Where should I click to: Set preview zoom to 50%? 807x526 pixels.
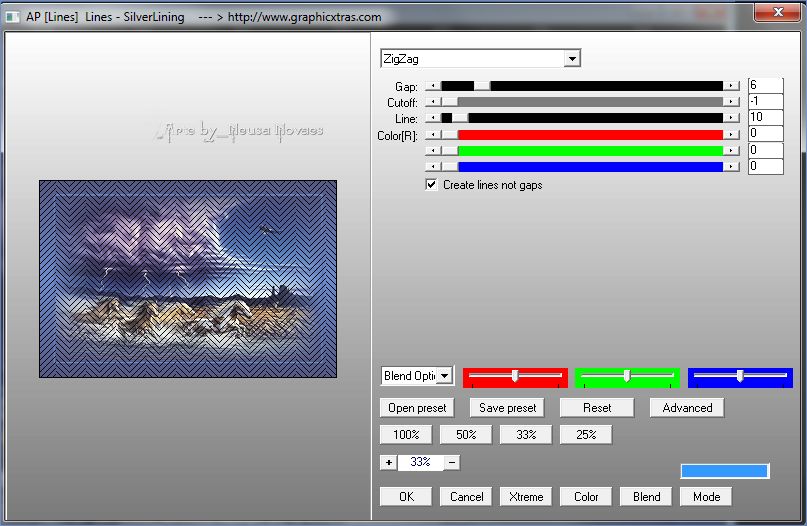466,434
